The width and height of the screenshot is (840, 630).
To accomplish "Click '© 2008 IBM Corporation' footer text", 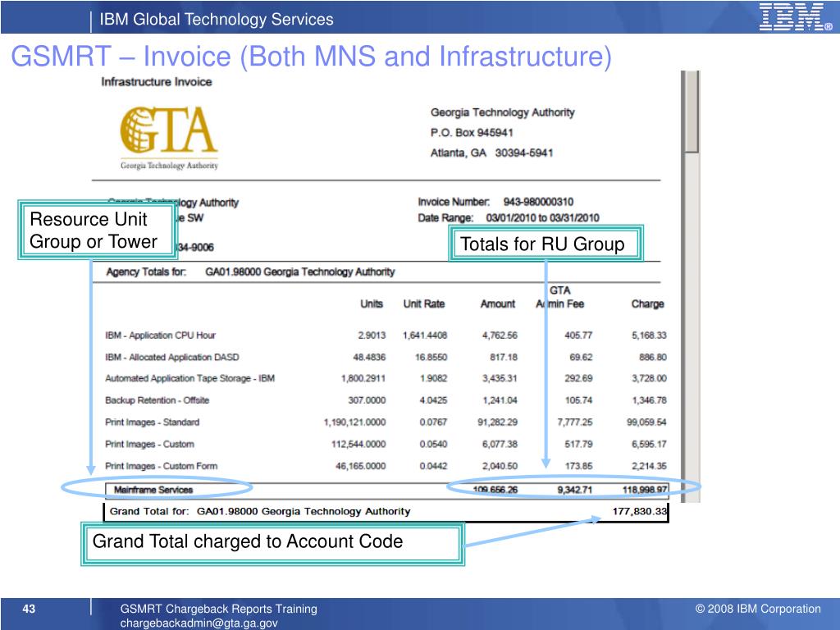I will coord(758,609).
